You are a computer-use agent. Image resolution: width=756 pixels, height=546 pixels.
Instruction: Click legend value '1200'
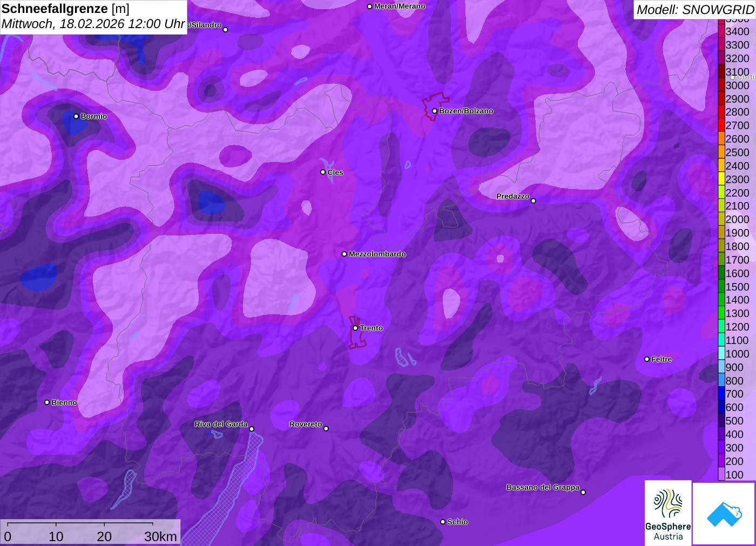[x=738, y=327]
